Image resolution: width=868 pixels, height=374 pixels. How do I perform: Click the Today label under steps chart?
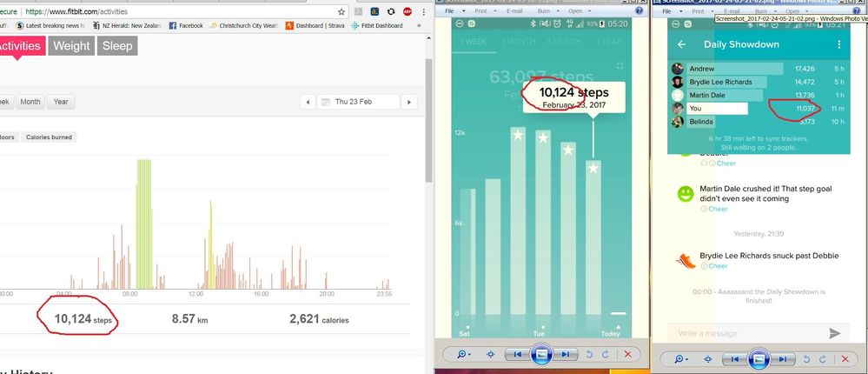coord(611,333)
